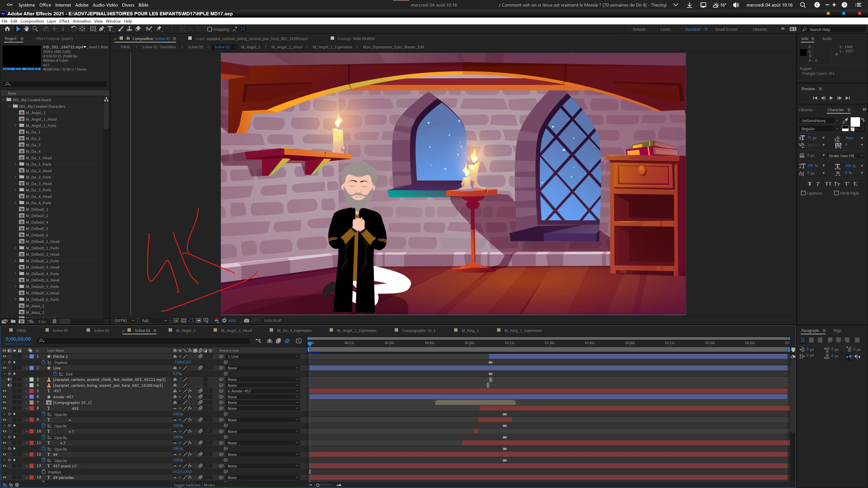This screenshot has width=868, height=488.
Task: Enable the Snapping checkbox
Action: pos(210,29)
